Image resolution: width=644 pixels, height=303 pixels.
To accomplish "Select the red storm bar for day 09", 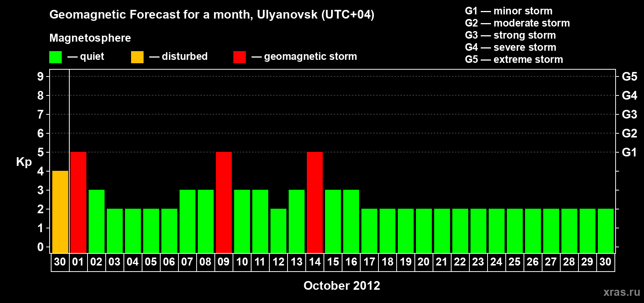I will (224, 202).
